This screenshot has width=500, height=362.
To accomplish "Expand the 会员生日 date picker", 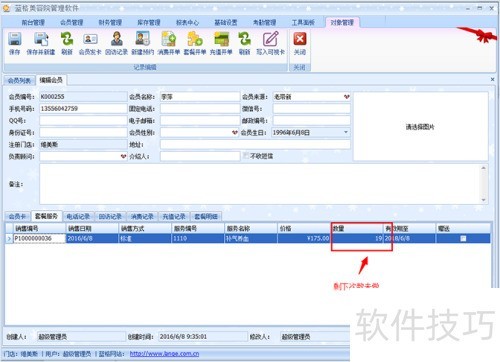I will point(346,132).
